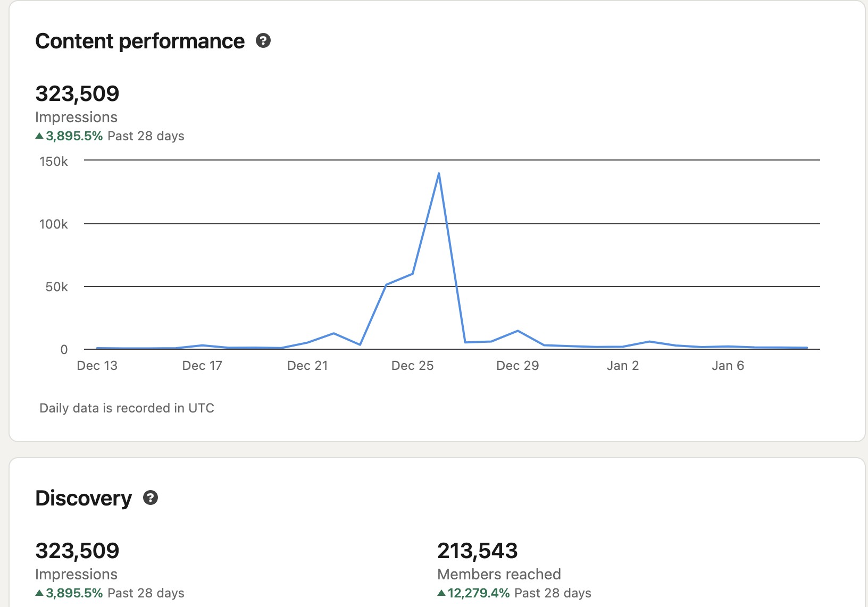The width and height of the screenshot is (868, 607).
Task: Click the chart's highest peak near 140k
Action: [x=438, y=173]
